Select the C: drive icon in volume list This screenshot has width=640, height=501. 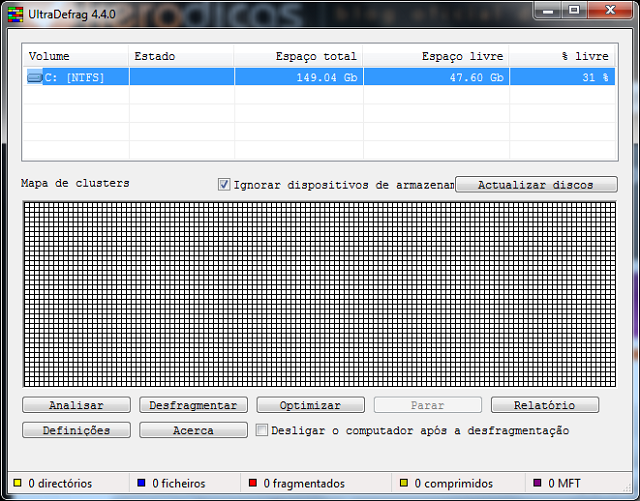pyautogui.click(x=35, y=77)
